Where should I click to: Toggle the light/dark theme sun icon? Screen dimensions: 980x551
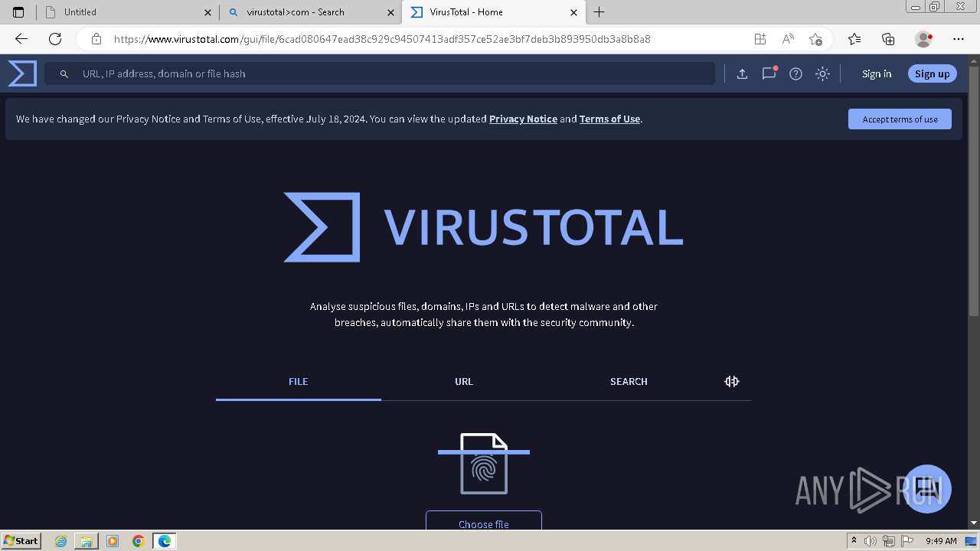tap(823, 73)
